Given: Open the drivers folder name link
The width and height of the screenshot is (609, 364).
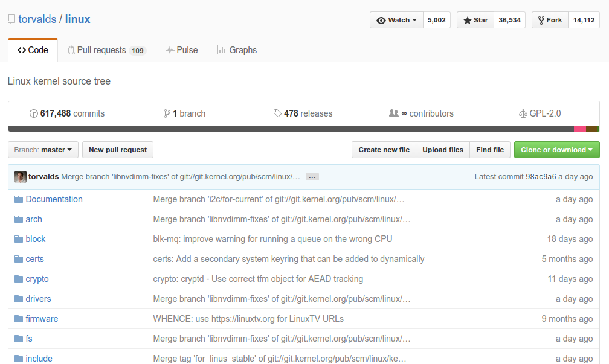Looking at the screenshot, I should point(38,299).
